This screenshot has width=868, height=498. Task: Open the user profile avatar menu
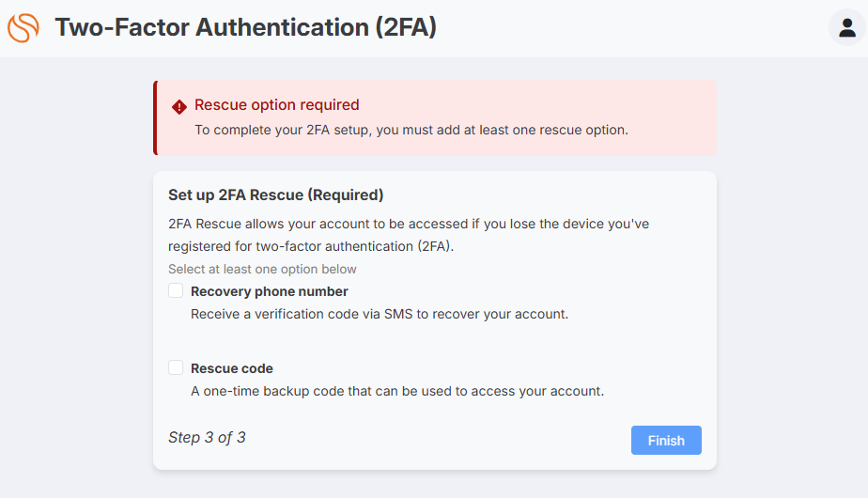click(847, 27)
